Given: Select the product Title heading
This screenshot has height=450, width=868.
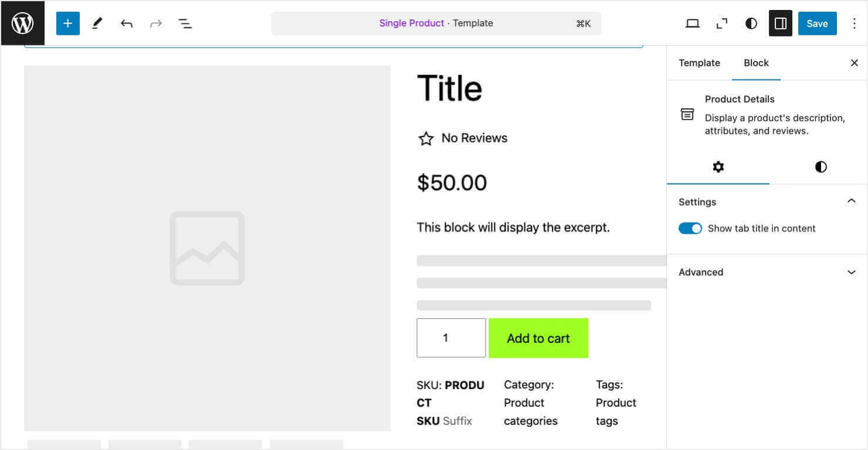Looking at the screenshot, I should 449,88.
